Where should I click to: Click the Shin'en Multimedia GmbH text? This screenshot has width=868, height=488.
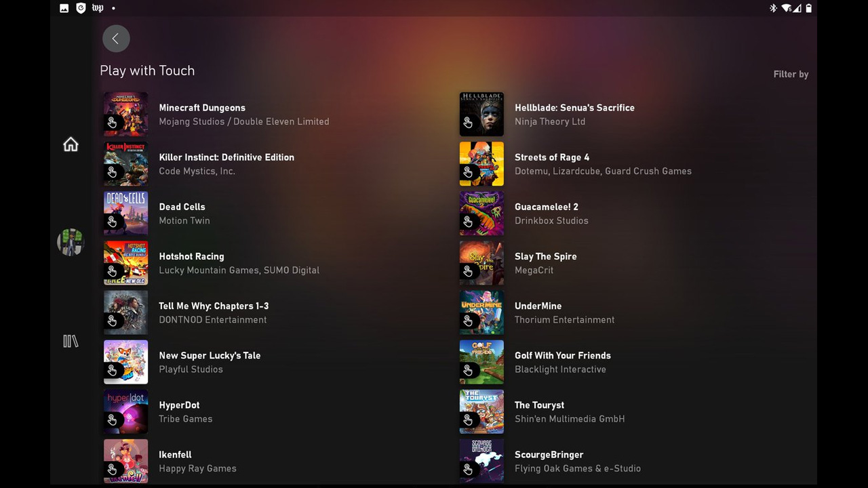[x=570, y=418]
